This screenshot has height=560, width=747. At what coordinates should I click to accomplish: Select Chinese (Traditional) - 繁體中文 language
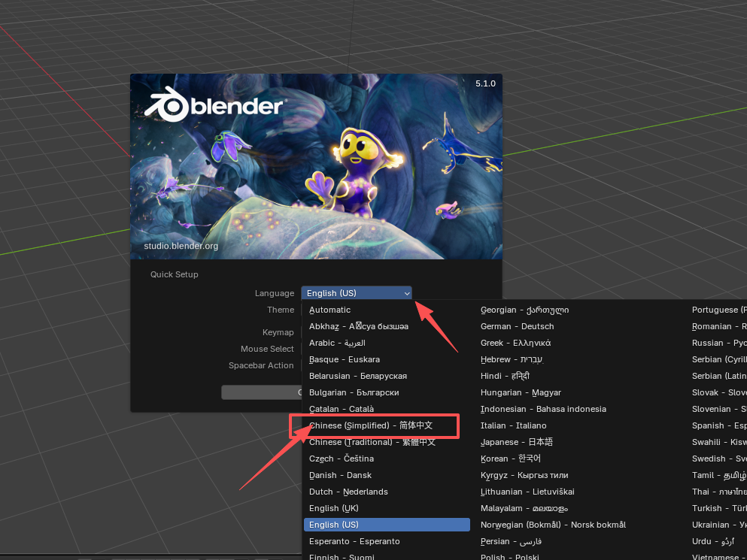(374, 442)
